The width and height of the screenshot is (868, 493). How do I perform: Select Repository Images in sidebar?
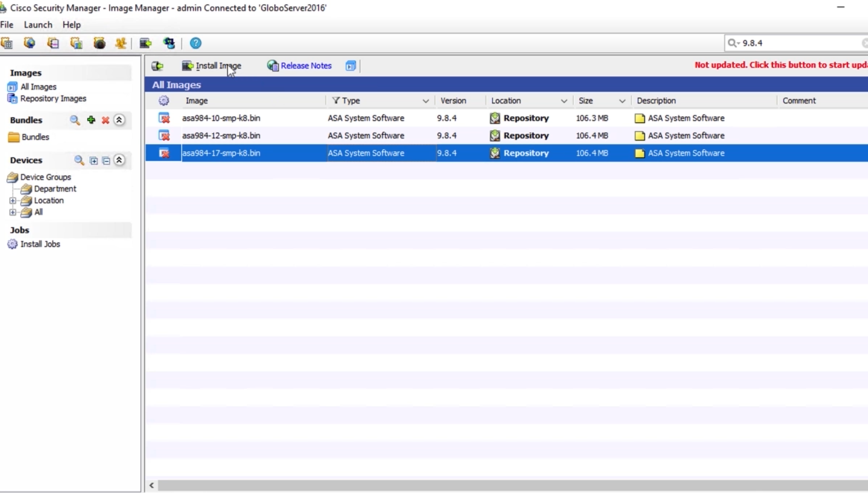(x=53, y=99)
